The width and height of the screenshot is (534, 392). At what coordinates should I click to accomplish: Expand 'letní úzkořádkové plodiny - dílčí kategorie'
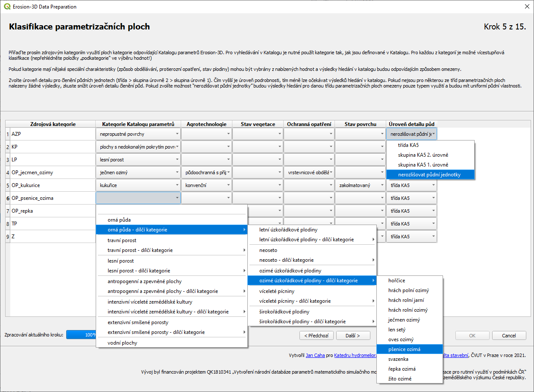click(x=312, y=240)
